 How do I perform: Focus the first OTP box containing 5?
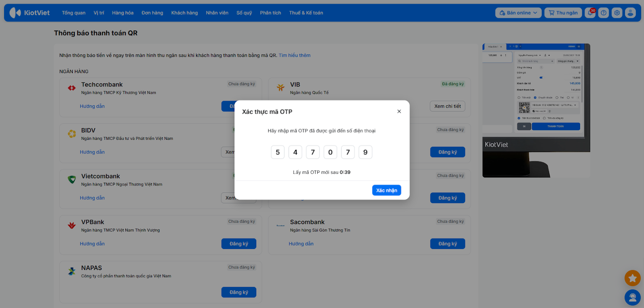(x=278, y=152)
